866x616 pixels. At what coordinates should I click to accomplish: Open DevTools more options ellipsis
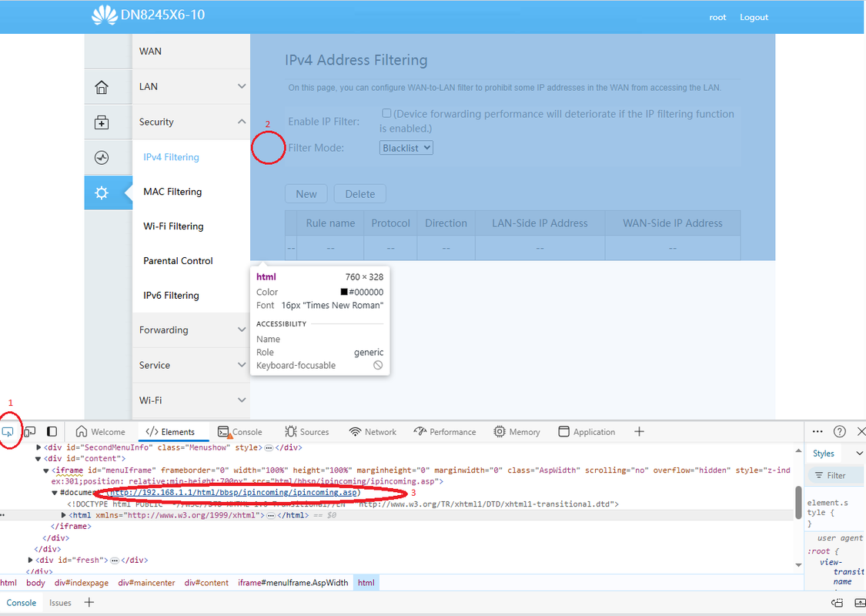coord(818,431)
